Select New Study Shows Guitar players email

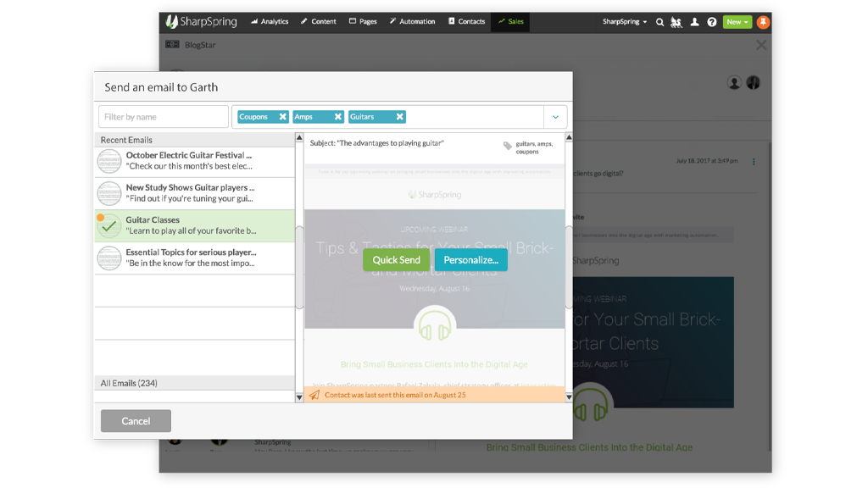pos(194,193)
